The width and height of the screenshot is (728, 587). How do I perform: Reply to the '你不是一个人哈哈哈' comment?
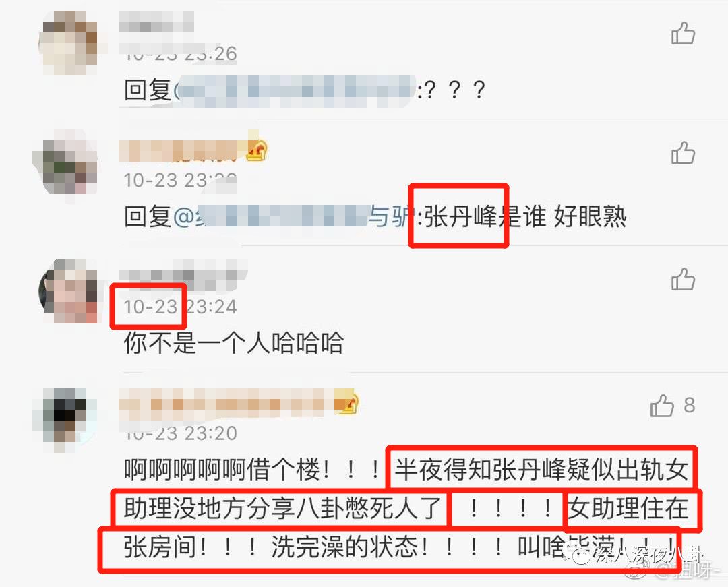tap(233, 343)
